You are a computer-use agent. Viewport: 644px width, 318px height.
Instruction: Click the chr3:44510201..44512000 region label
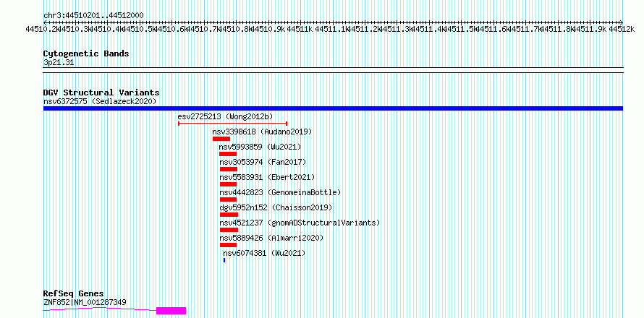[x=93, y=15]
